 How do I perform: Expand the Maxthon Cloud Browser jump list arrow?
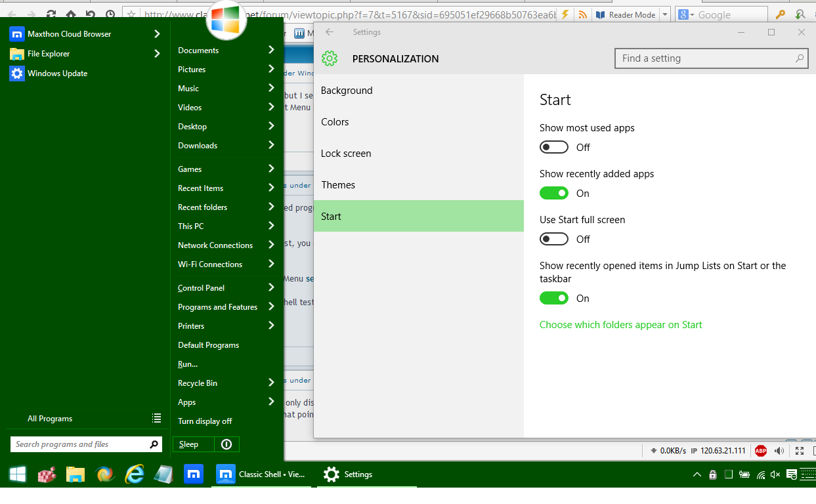click(157, 33)
